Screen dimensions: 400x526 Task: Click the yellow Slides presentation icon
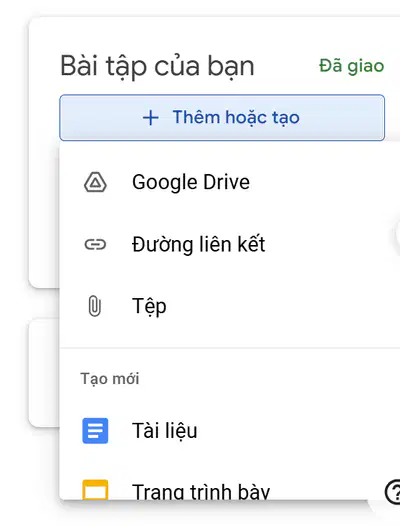coord(95,490)
